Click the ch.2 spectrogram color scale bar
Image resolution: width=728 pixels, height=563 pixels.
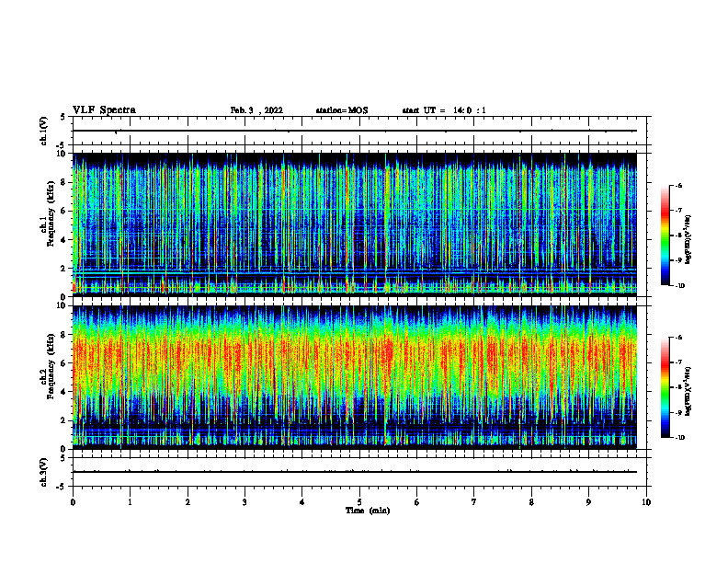(x=665, y=387)
